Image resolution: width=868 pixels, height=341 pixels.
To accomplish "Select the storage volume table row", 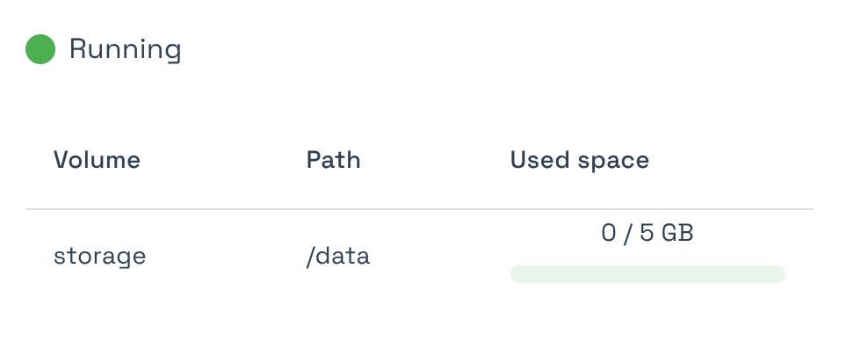I will pos(420,257).
